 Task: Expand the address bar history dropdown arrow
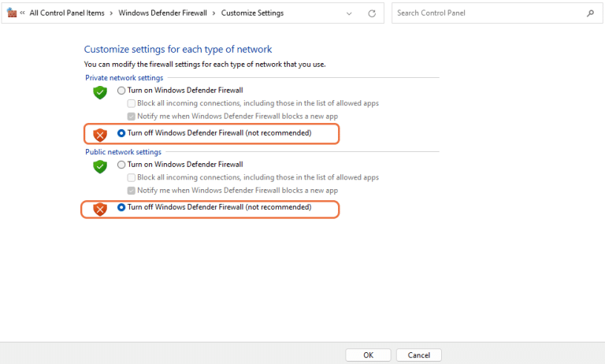[x=350, y=13]
